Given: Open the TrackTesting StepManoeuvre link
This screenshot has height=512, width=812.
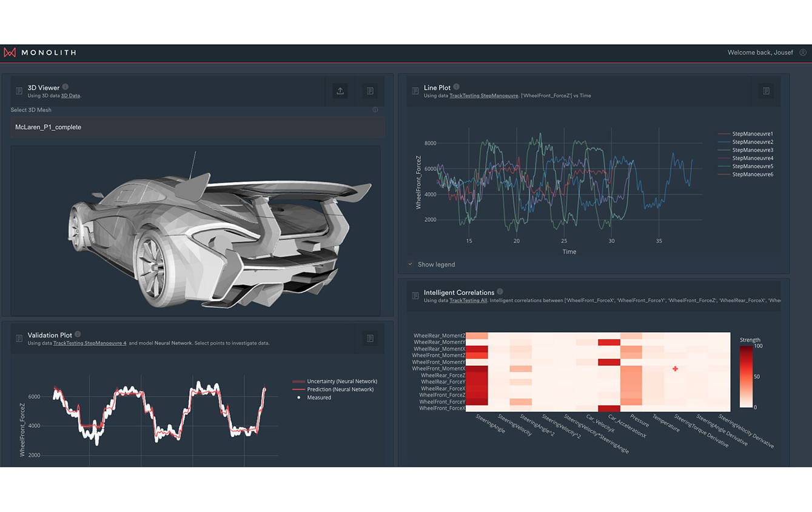Looking at the screenshot, I should coord(483,96).
